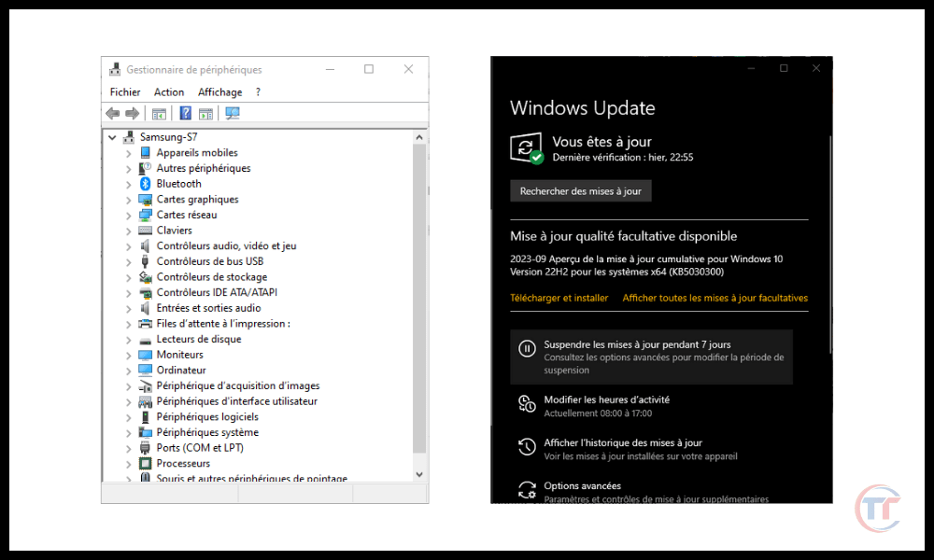Screen dimensions: 934x560
Task: Click the Lecteurs de disque drive icon
Action: [x=146, y=341]
